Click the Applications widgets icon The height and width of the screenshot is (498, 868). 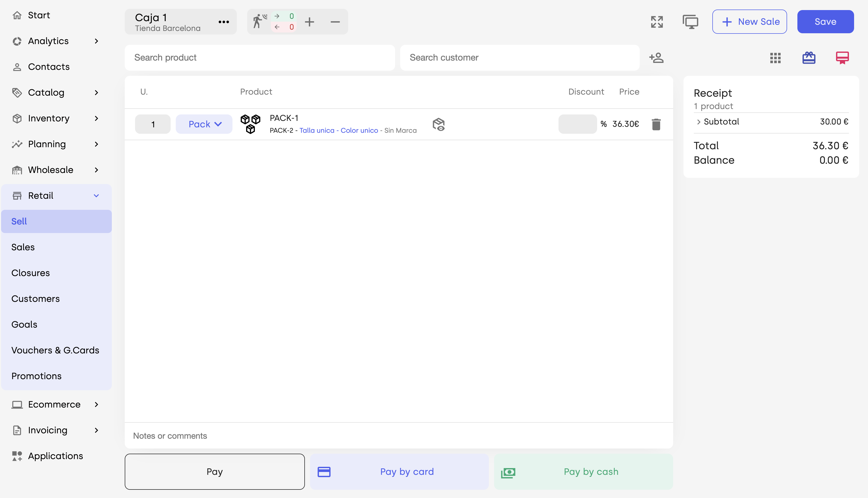(17, 456)
